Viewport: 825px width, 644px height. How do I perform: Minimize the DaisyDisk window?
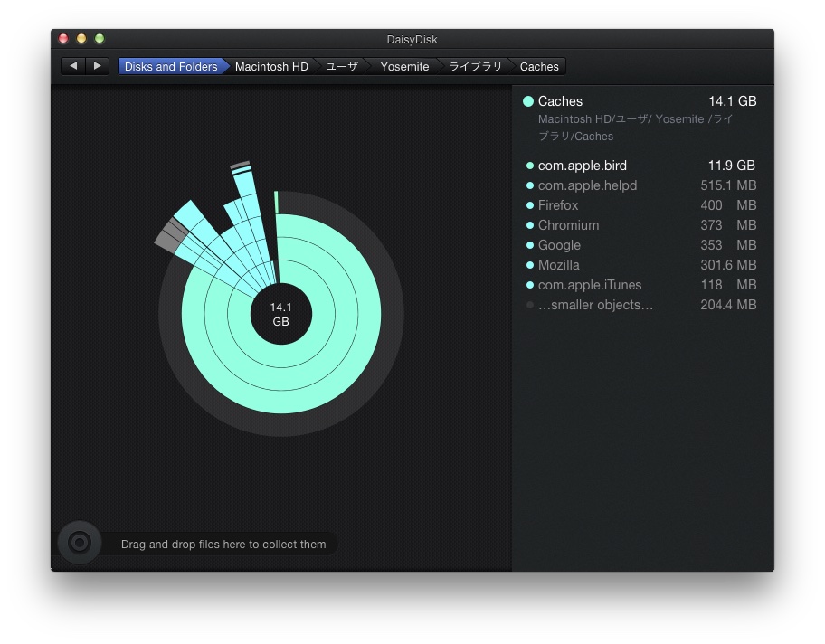pos(81,38)
